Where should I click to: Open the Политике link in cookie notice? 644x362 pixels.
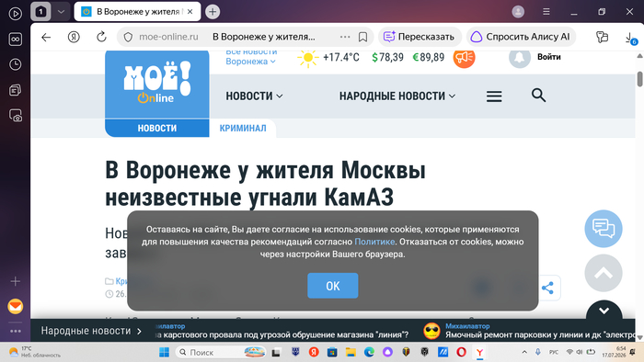[x=374, y=242]
